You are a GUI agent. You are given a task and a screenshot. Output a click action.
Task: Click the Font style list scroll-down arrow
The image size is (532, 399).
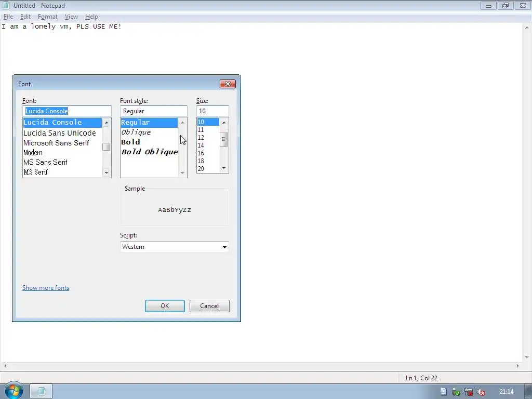click(x=182, y=172)
